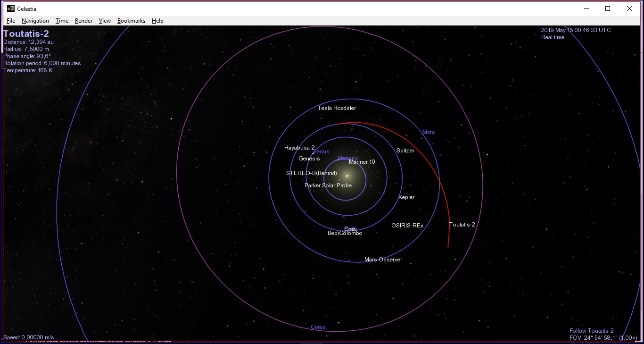This screenshot has width=644, height=344.
Task: Click the Phase angle: 93,6° readout
Action: point(27,56)
